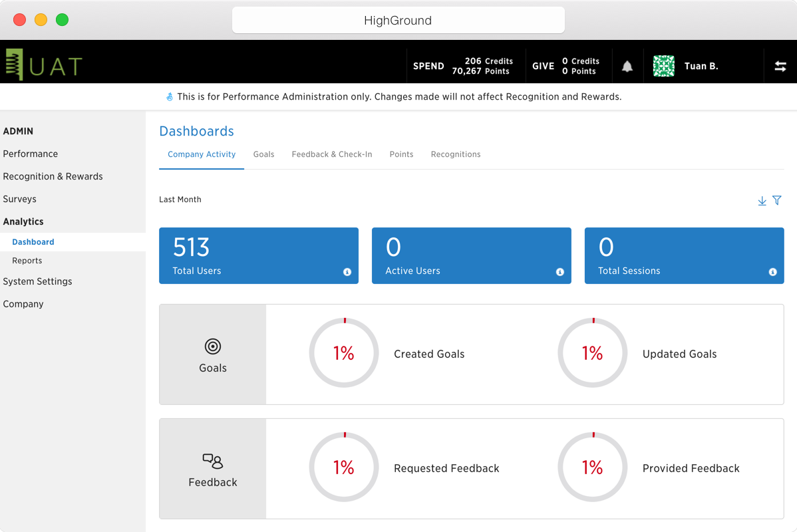Click the Created Goals progress ring

(x=343, y=353)
